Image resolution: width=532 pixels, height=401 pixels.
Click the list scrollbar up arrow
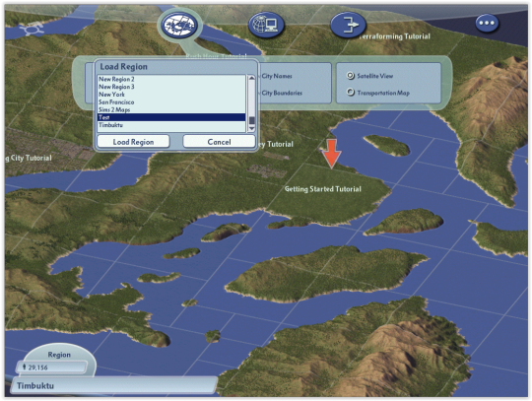coord(252,79)
